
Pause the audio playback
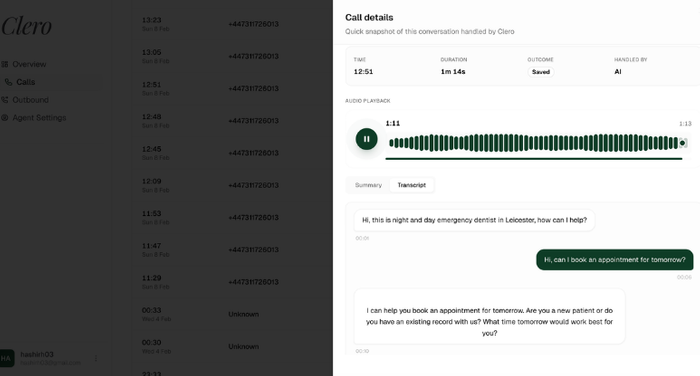(x=367, y=139)
